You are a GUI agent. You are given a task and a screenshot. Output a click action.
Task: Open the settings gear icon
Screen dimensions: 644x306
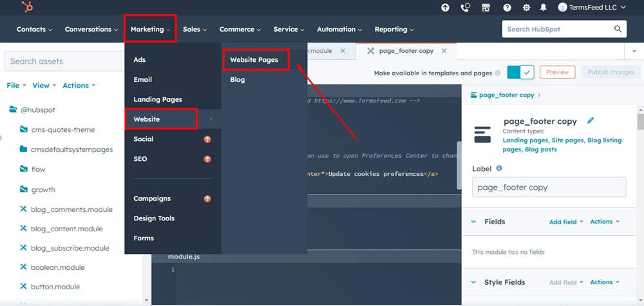[526, 7]
